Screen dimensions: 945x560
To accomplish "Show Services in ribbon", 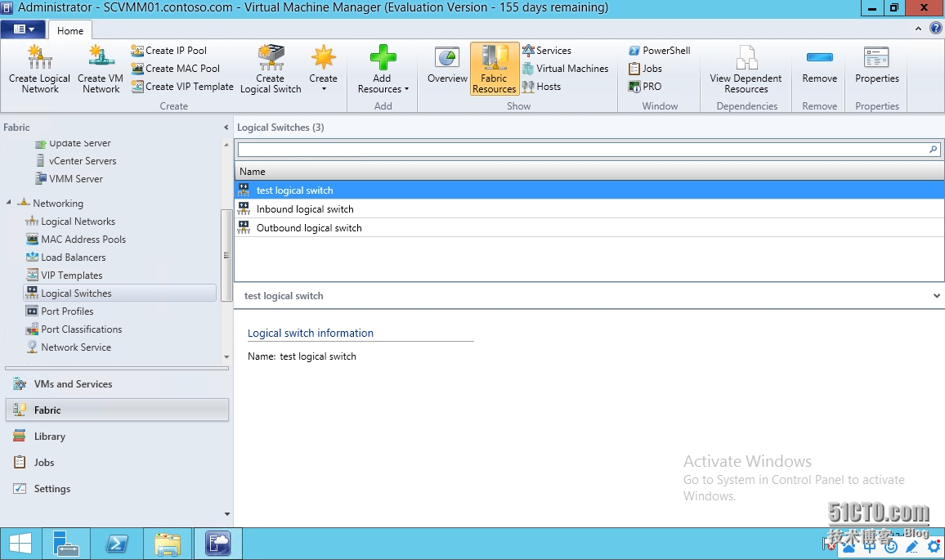I will point(547,51).
